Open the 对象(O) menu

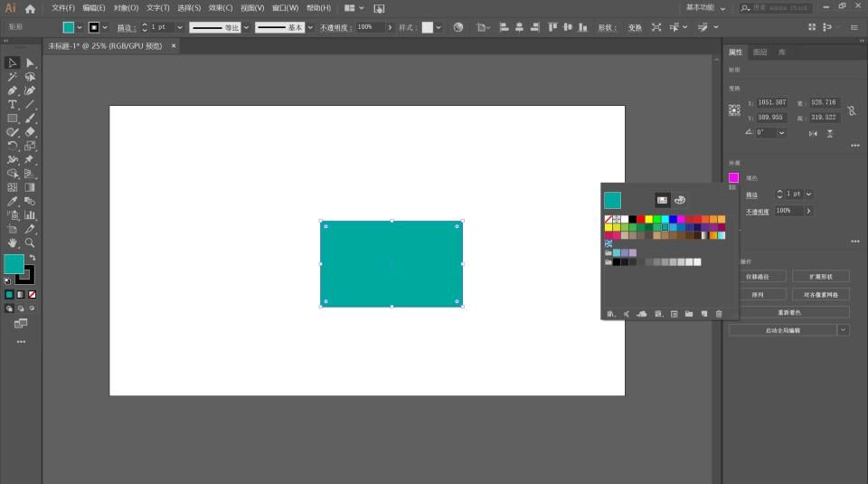click(x=126, y=8)
